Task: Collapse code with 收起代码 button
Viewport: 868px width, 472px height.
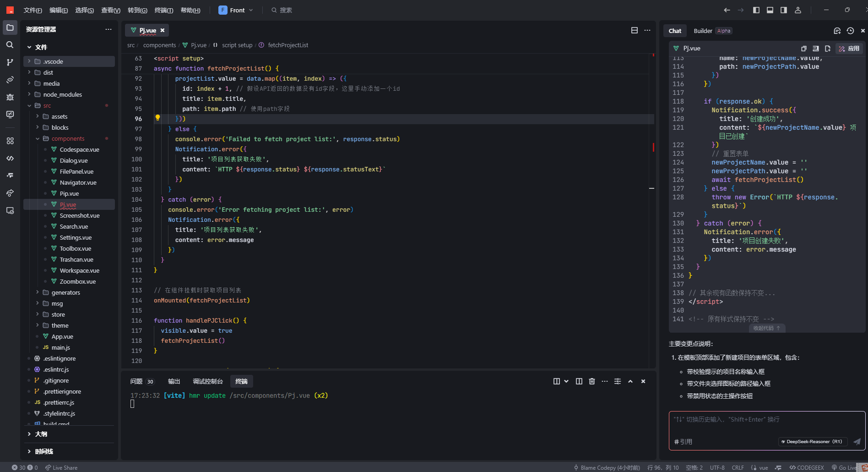Action: 767,328
